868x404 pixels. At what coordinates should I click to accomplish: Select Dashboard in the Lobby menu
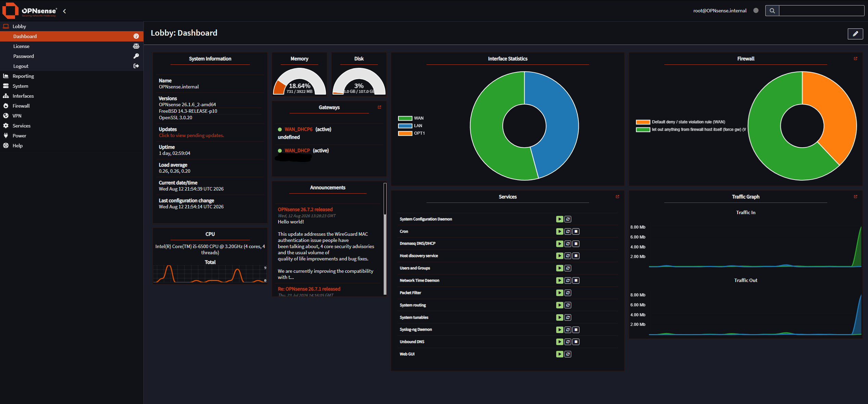[x=72, y=36]
